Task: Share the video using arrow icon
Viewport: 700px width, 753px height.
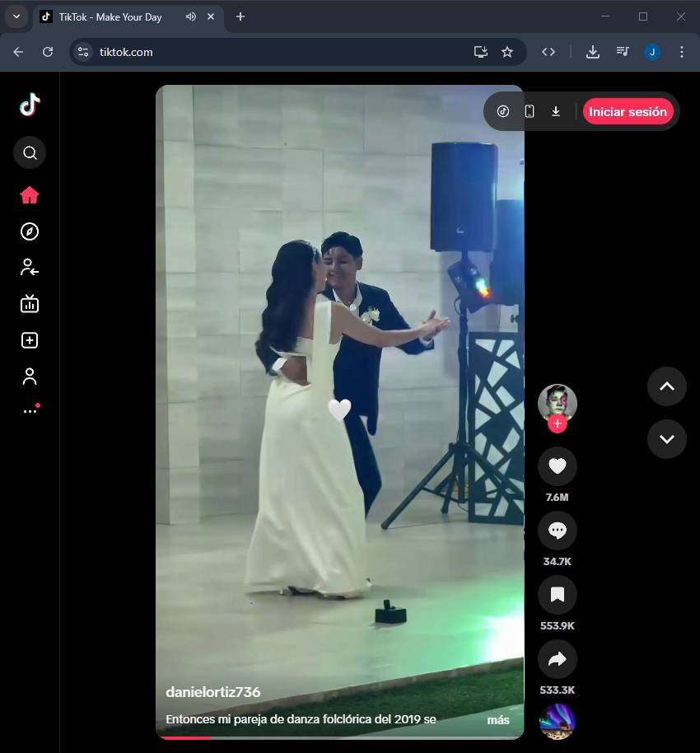Action: (x=557, y=659)
